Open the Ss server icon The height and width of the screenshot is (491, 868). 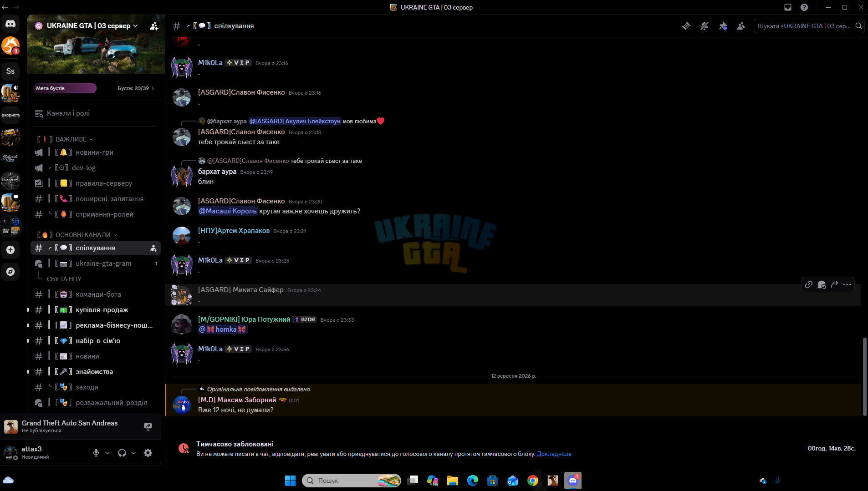[10, 71]
